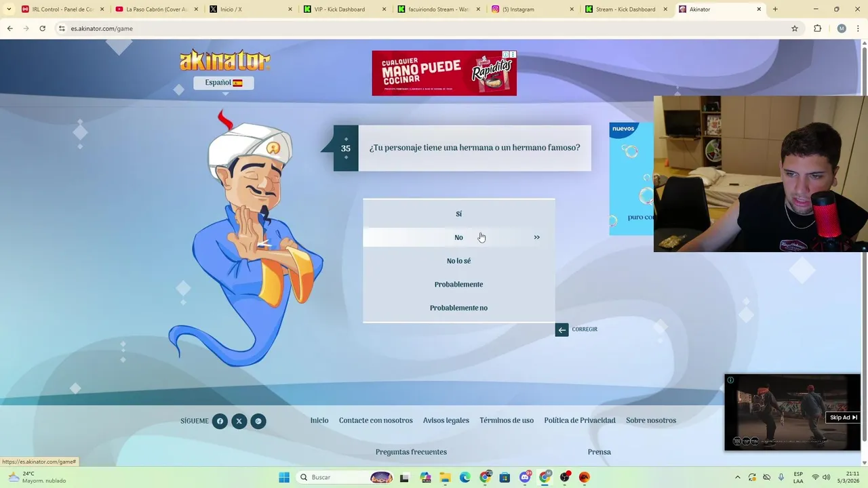Close the Akinator browser tab
The image size is (868, 488).
[x=759, y=9]
